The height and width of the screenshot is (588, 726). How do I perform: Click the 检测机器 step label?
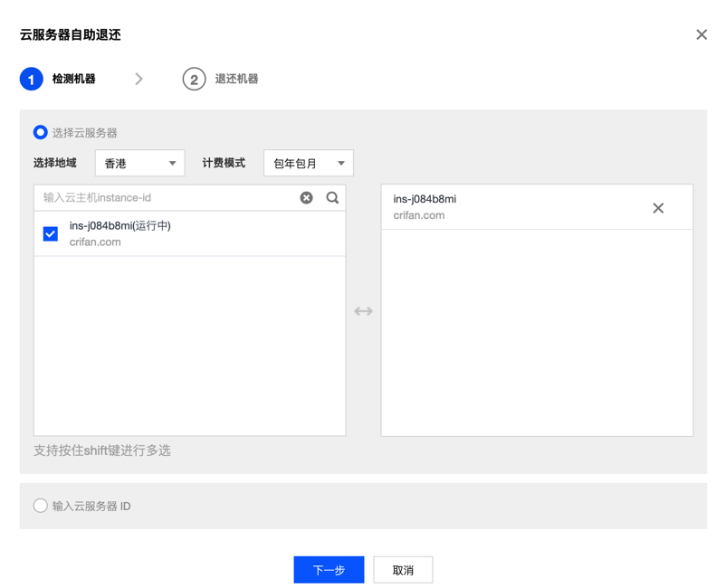(73, 79)
